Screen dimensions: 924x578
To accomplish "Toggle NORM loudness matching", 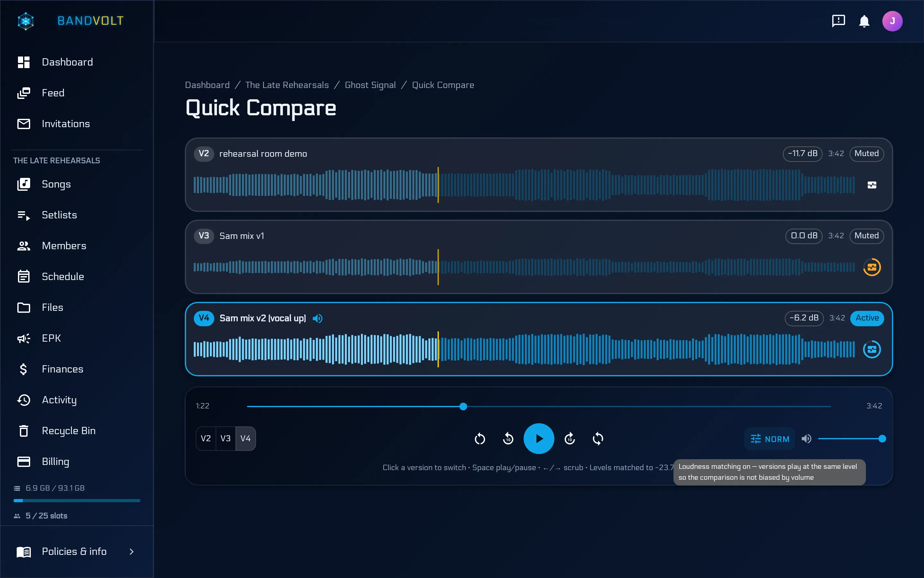I will point(770,439).
